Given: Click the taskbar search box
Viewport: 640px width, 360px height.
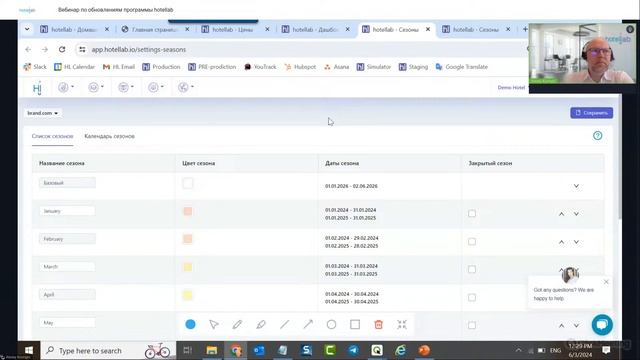Looking at the screenshot, I should pos(108,350).
